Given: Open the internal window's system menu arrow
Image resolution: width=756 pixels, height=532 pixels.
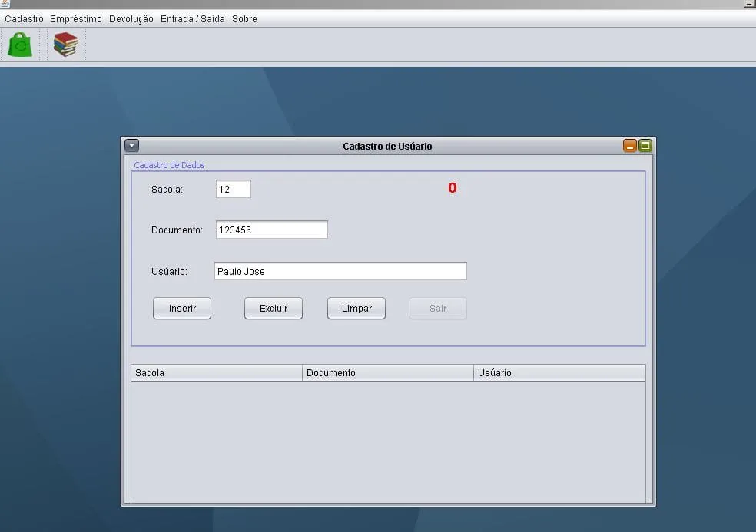Looking at the screenshot, I should coord(131,146).
